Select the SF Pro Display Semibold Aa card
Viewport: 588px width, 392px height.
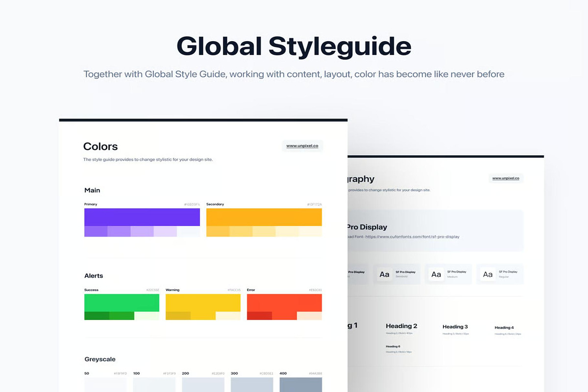pyautogui.click(x=397, y=274)
